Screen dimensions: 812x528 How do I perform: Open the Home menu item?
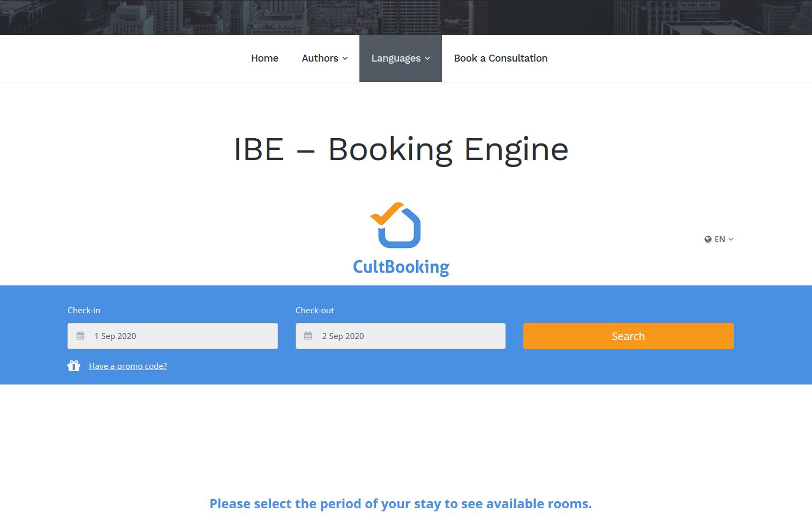coord(265,58)
